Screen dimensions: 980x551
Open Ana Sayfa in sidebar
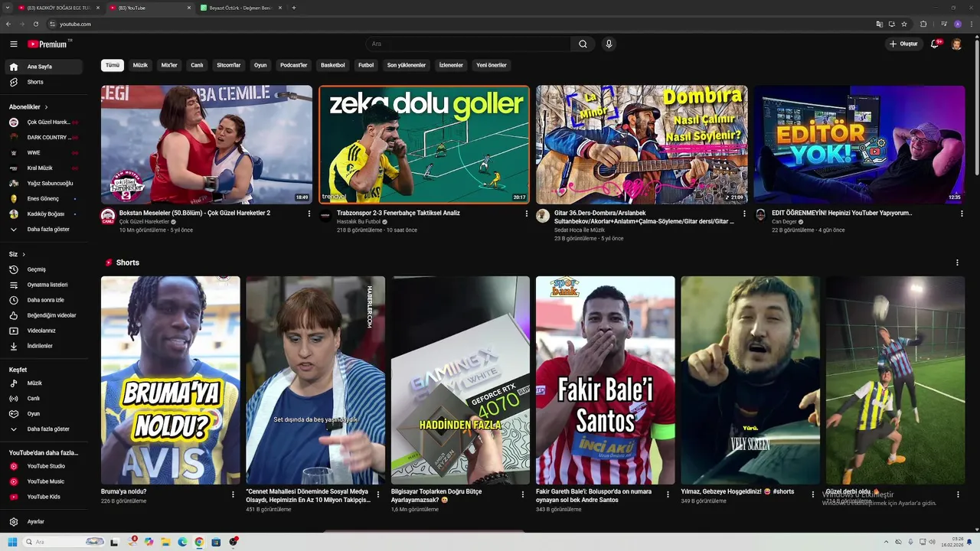coord(45,67)
